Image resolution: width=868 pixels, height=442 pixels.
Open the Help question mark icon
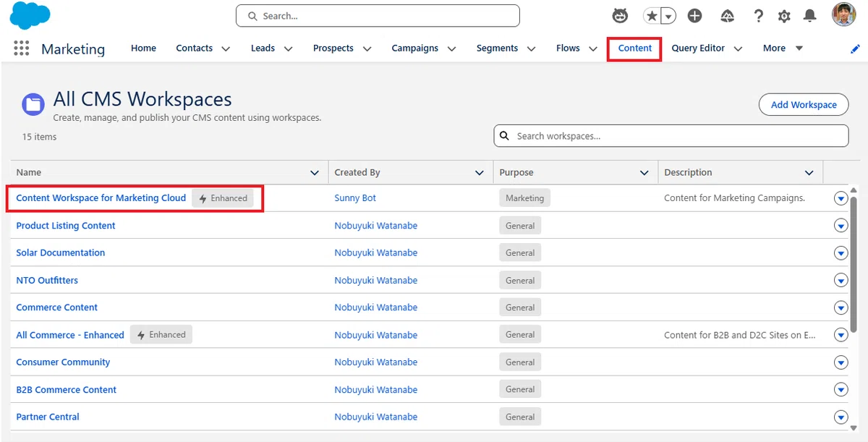(758, 16)
